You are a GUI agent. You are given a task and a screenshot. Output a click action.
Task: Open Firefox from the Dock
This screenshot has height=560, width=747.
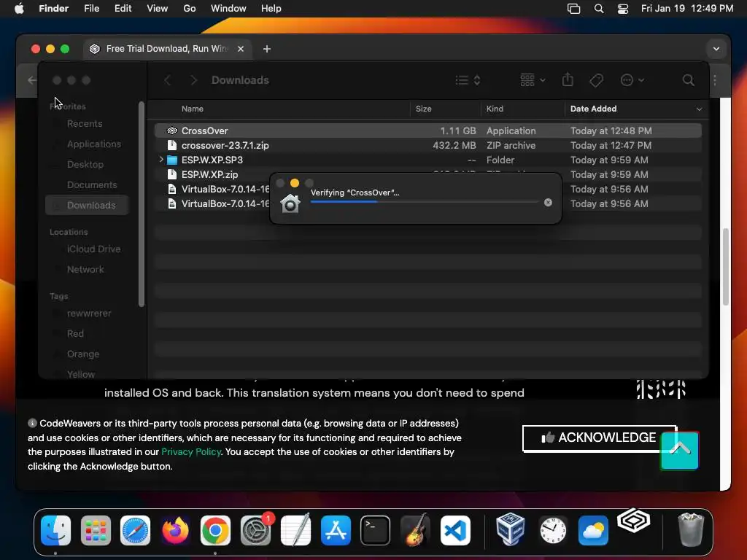[175, 530]
